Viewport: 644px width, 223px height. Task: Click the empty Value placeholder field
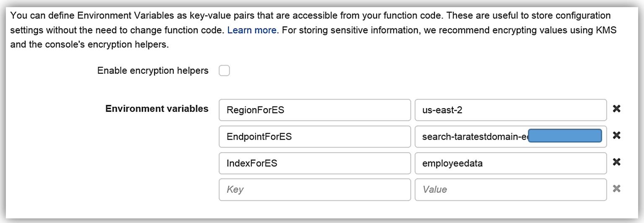pyautogui.click(x=510, y=189)
